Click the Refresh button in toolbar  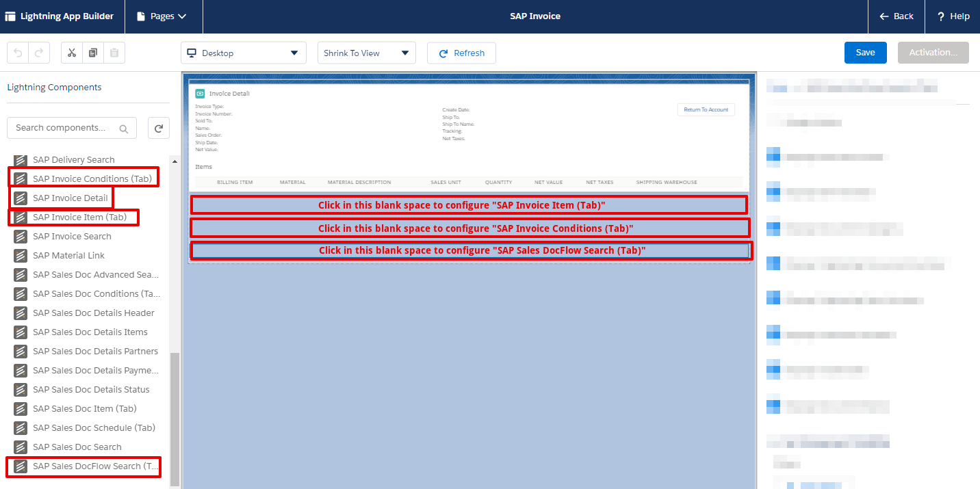point(461,53)
